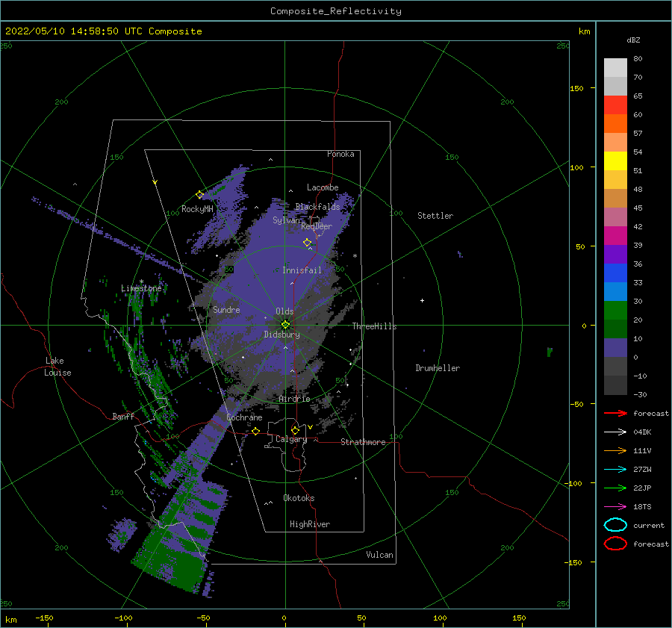The height and width of the screenshot is (628, 672).
Task: Click the Okotoks town label
Action: [299, 497]
